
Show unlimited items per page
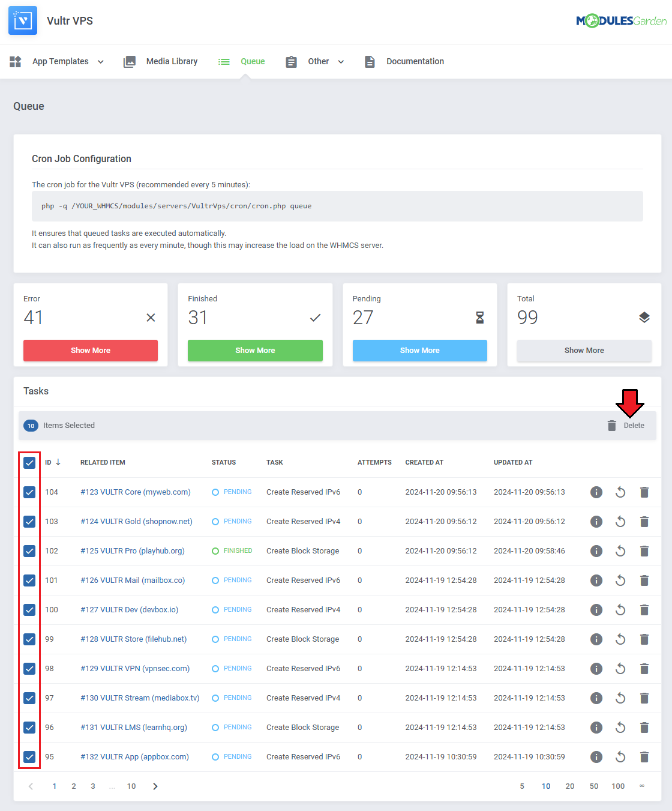[642, 786]
